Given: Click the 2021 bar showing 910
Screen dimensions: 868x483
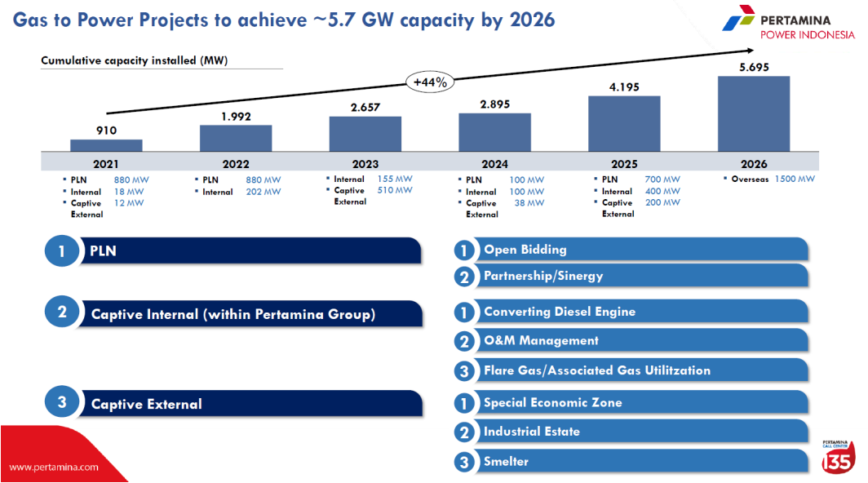Looking at the screenshot, I should pyautogui.click(x=106, y=145).
